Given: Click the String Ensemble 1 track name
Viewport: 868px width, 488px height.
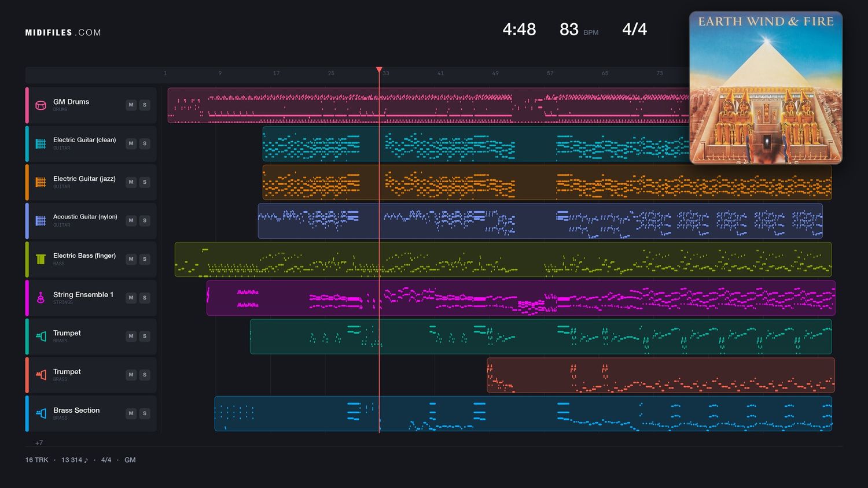Looking at the screenshot, I should coord(83,294).
